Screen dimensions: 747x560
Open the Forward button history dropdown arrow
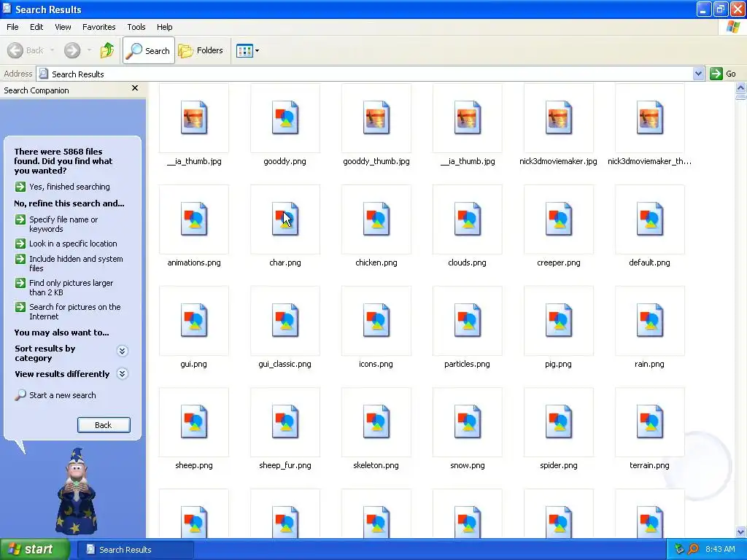coord(89,50)
